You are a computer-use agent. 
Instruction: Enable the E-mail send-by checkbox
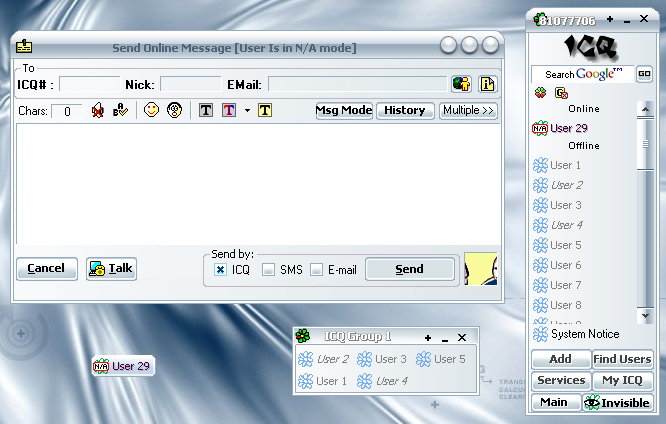(316, 269)
